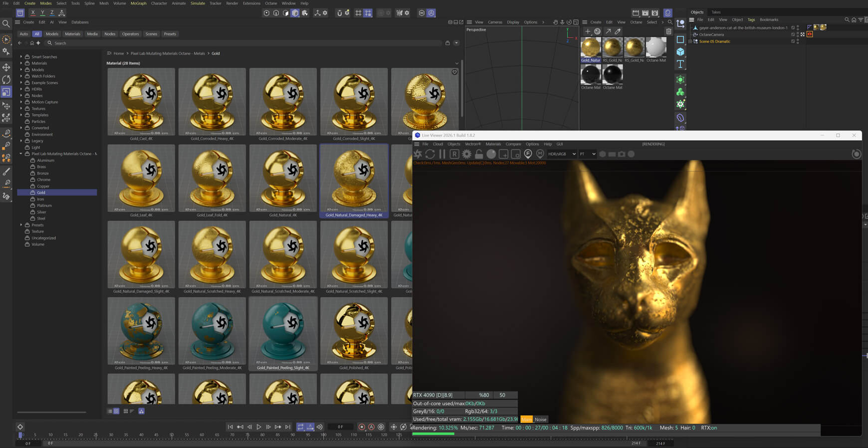Viewport: 868px width, 448px height.
Task: Toggle the Live Viewer camera lock icon
Action: click(479, 154)
